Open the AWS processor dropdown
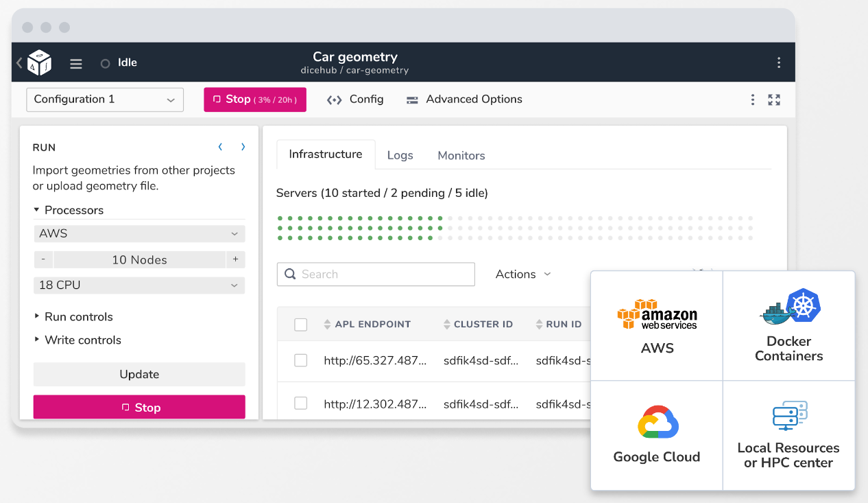Viewport: 868px width, 503px height. pyautogui.click(x=139, y=233)
